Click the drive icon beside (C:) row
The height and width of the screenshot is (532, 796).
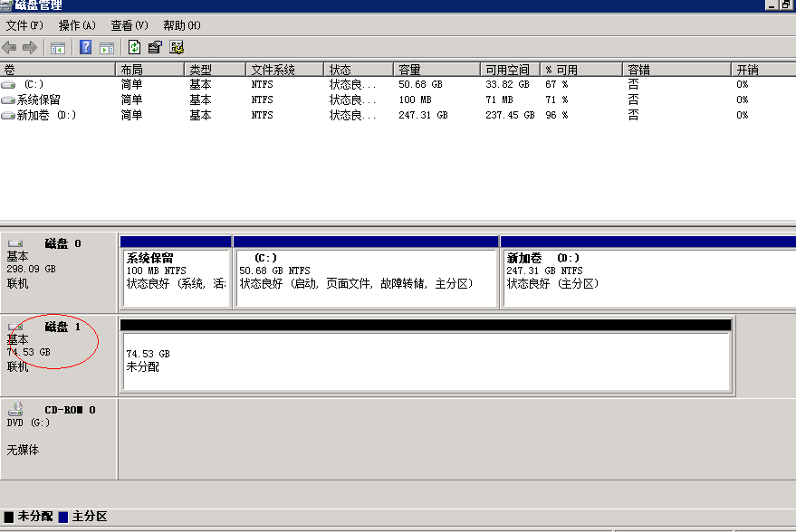[x=8, y=85]
